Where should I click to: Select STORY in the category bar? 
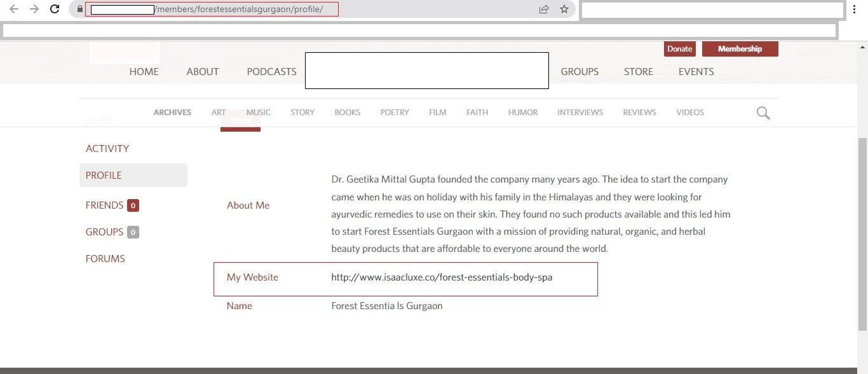tap(302, 113)
